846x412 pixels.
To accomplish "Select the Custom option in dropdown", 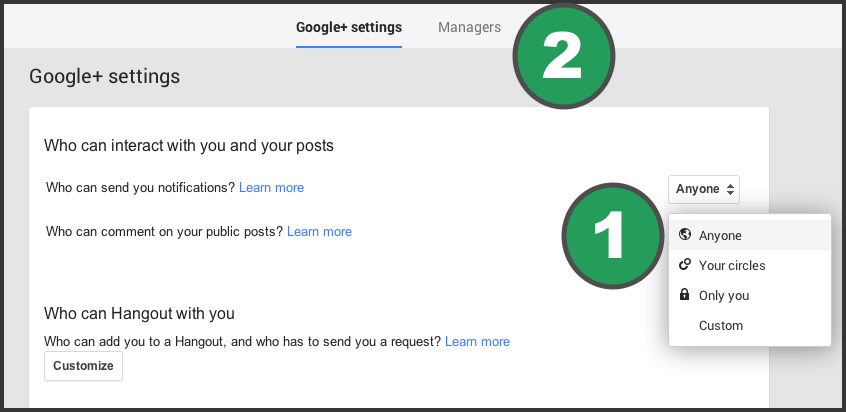I will [x=749, y=326].
